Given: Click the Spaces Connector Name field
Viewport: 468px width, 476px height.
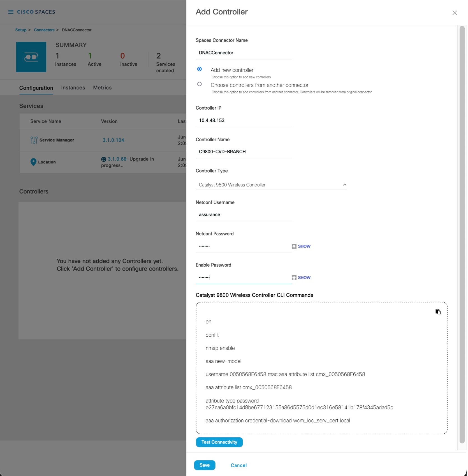Looking at the screenshot, I should point(244,53).
